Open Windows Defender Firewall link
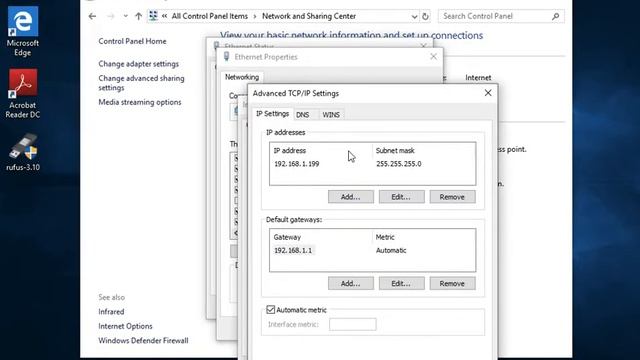Screen dimensions: 640x360 pos(143,340)
